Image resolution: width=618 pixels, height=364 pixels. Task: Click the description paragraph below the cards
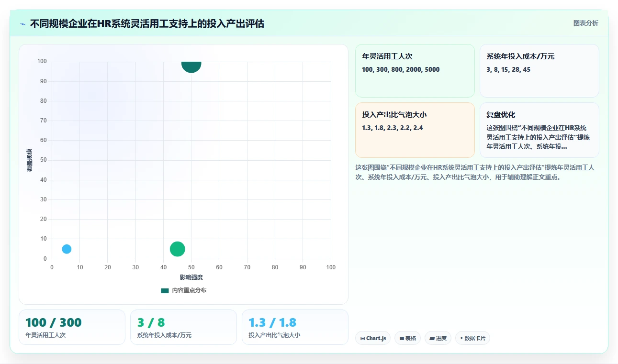coord(475,172)
